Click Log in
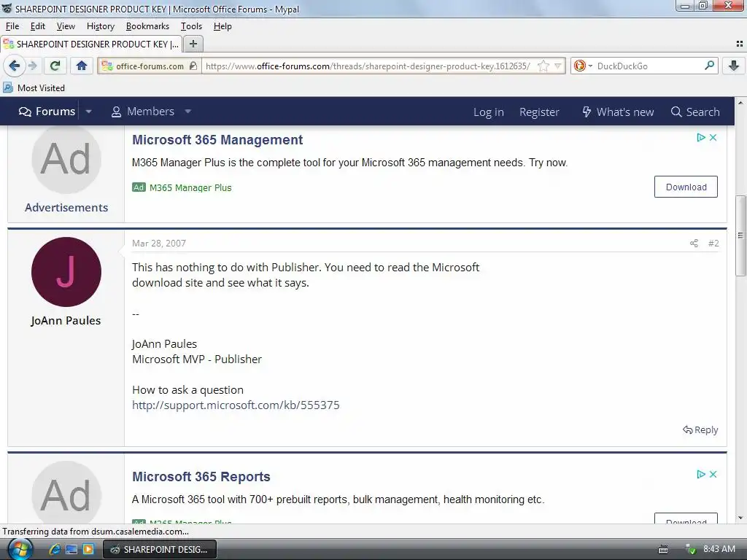 (x=488, y=112)
